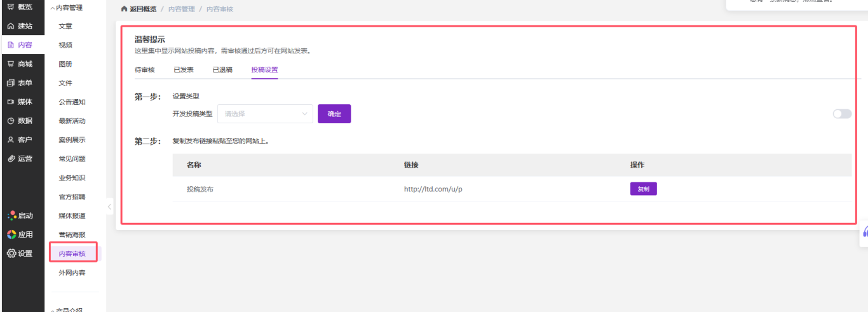The image size is (868, 312).
Task: Open 表单 in the main sidebar
Action: [x=20, y=83]
